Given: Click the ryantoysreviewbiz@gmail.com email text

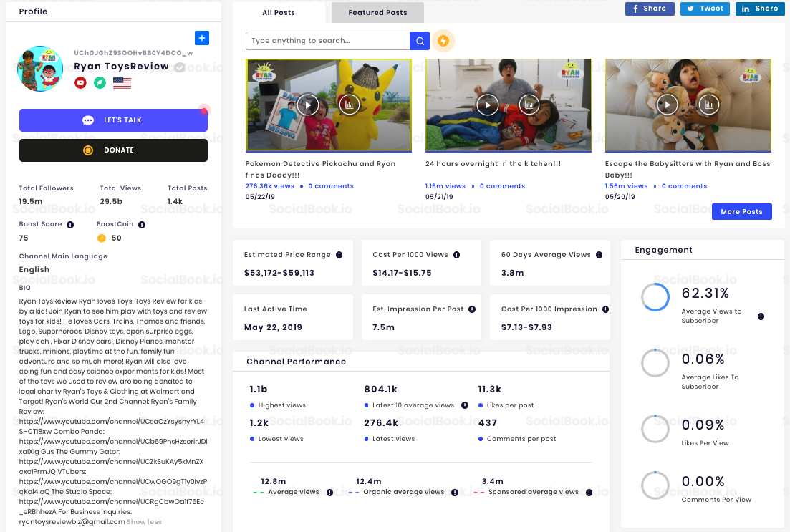Looking at the screenshot, I should tap(72, 522).
